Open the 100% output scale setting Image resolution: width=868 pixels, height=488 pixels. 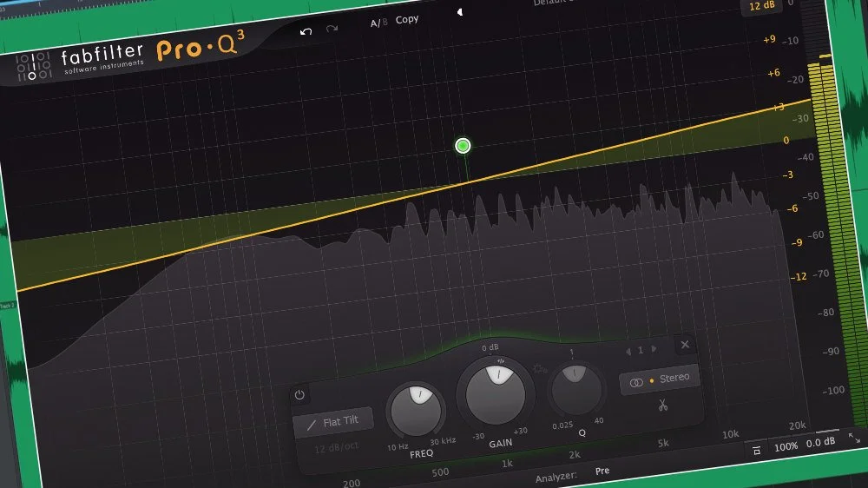tap(786, 446)
